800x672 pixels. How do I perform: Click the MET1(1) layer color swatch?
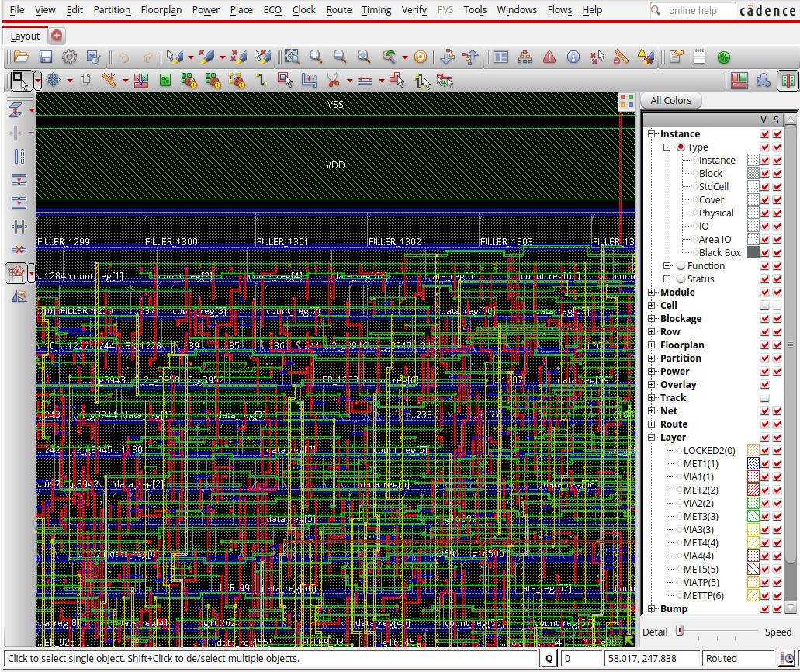pyautogui.click(x=752, y=464)
